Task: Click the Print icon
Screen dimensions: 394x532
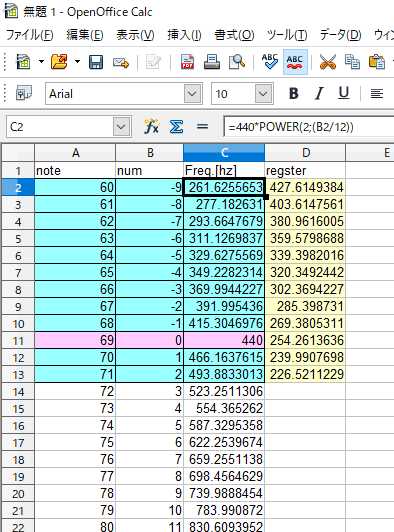Action: 212,62
